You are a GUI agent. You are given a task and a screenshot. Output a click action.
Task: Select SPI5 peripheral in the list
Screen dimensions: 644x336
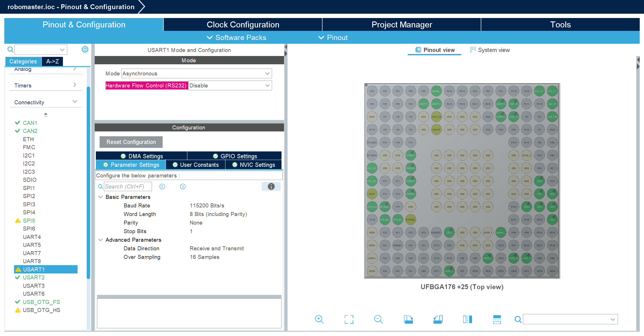point(29,221)
